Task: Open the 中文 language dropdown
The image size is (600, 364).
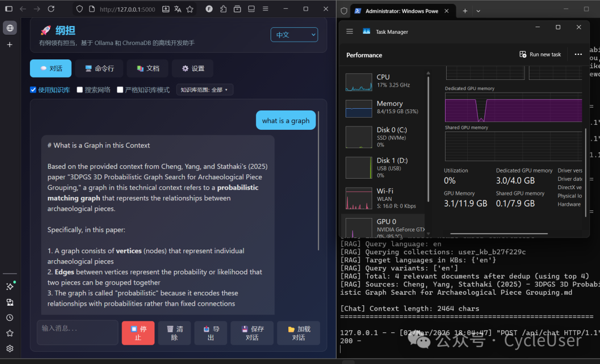Action: [x=294, y=35]
